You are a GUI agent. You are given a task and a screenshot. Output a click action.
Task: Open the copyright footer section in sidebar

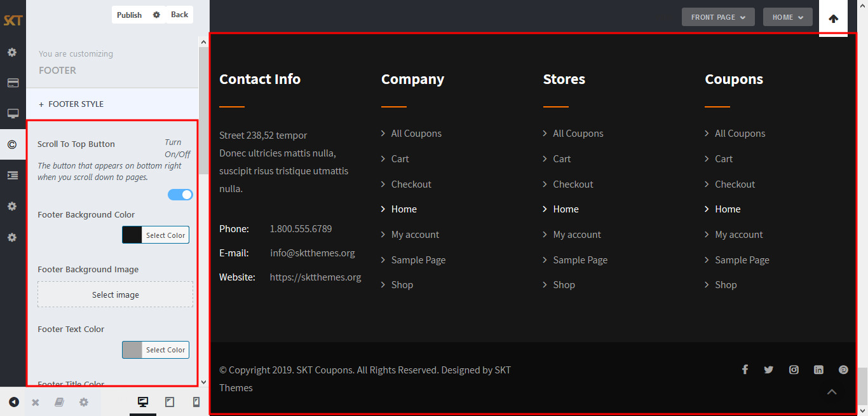coord(12,144)
